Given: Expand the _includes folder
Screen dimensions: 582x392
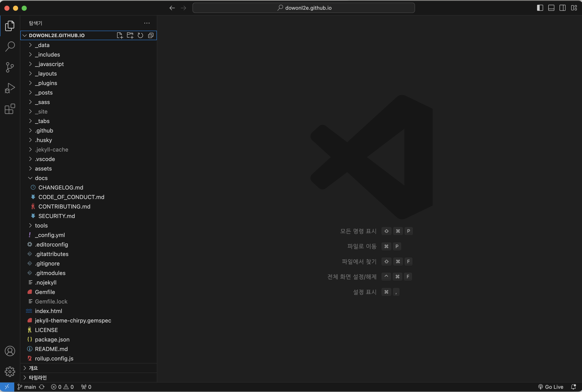Looking at the screenshot, I should 89,55.
